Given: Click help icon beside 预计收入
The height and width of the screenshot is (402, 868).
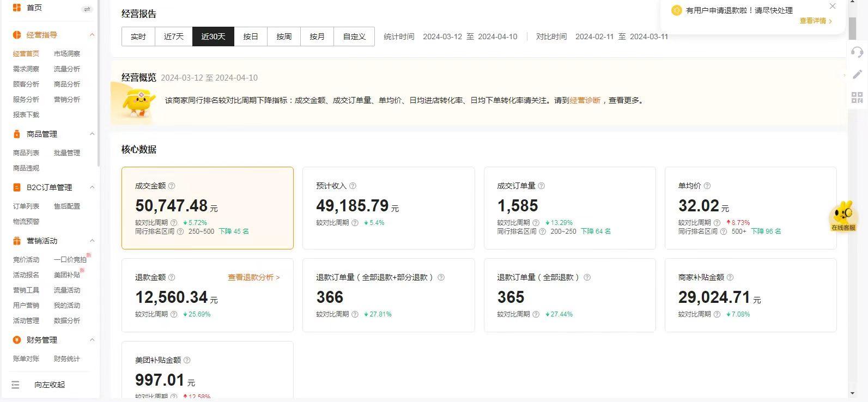Looking at the screenshot, I should (353, 186).
